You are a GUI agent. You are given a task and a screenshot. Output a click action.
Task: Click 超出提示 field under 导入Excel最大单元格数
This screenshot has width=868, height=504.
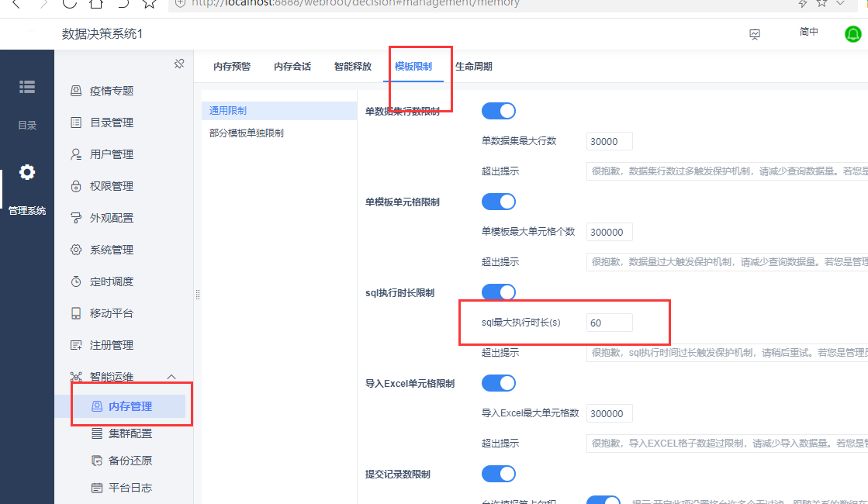727,444
